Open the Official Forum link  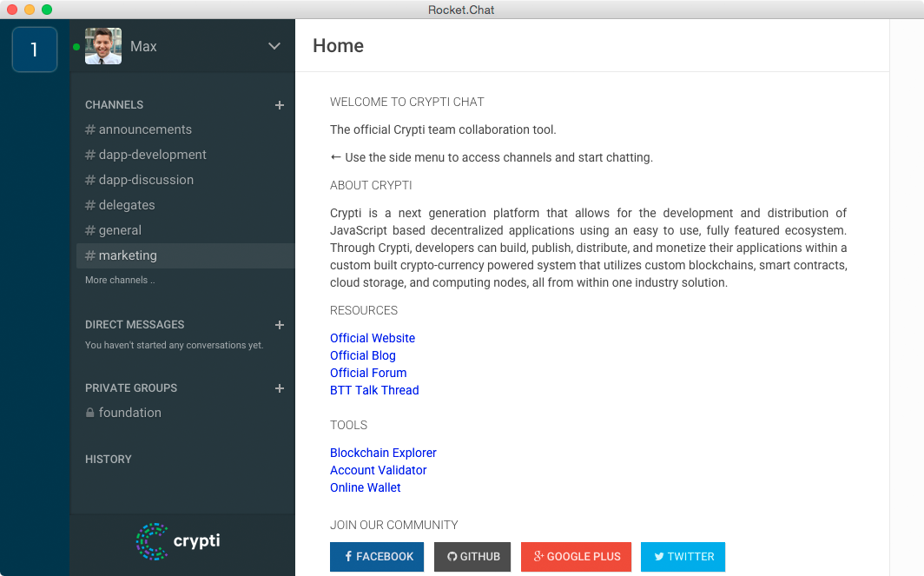(368, 374)
